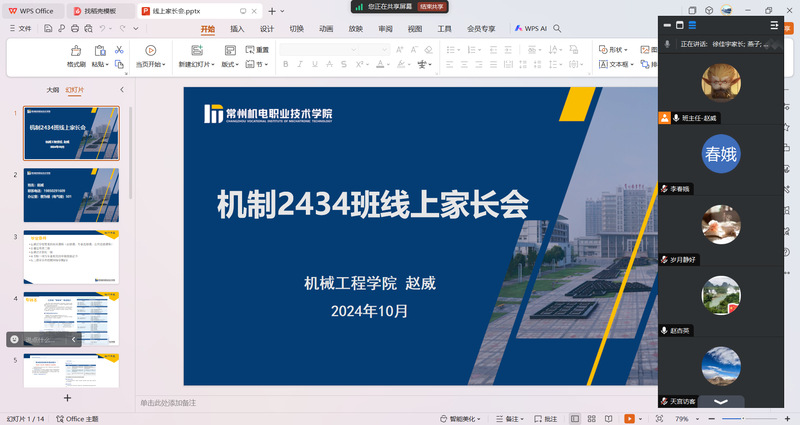800x425 pixels.
Task: Open the zoom percentage dropdown
Action: click(687, 418)
